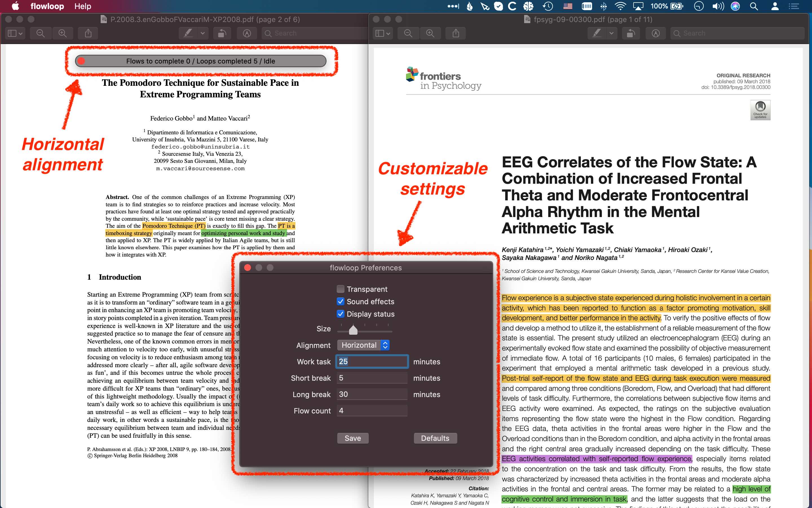Open sidebar view menu in left window
The image size is (812, 508).
coord(16,33)
